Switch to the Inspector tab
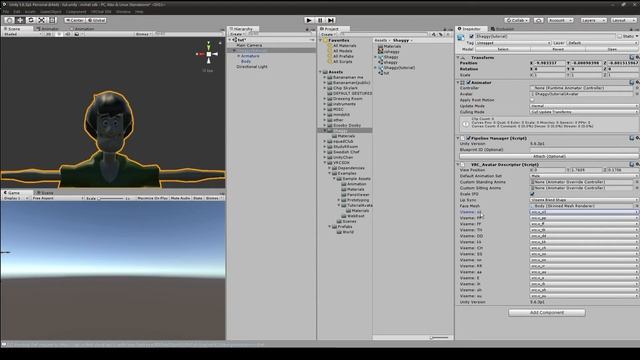Image resolution: width=640 pixels, height=360 pixels. point(471,29)
